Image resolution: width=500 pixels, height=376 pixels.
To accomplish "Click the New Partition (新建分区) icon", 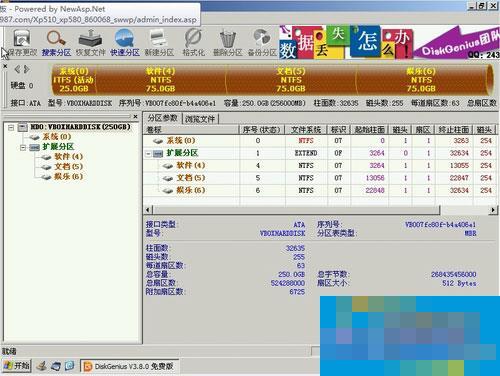I will click(x=159, y=43).
